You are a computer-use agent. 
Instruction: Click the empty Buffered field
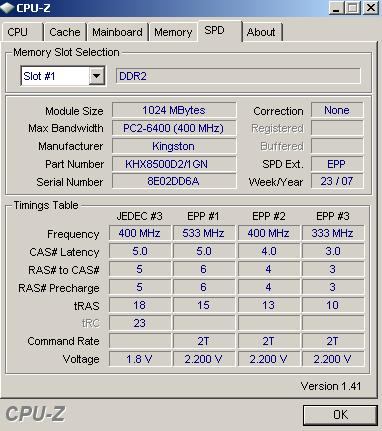(337, 146)
